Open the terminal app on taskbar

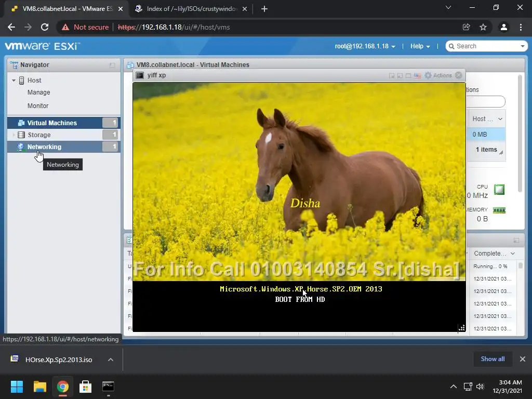coord(108,387)
